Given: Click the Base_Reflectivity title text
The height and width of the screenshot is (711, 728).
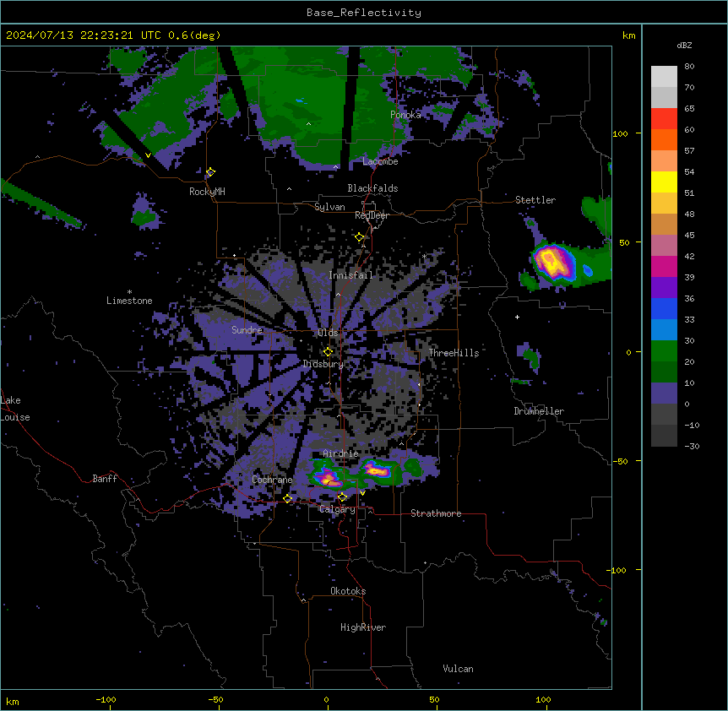Looking at the screenshot, I should pos(364,13).
